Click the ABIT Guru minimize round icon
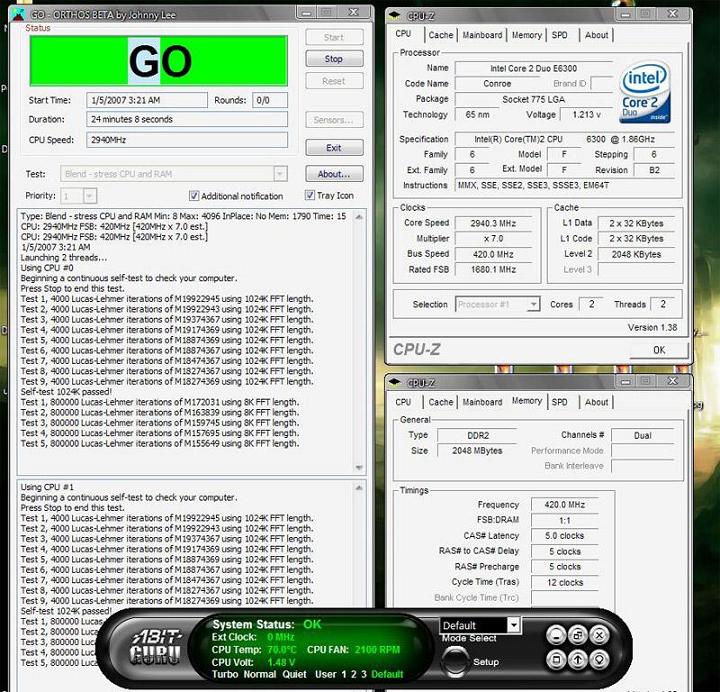The height and width of the screenshot is (692, 720). [556, 636]
